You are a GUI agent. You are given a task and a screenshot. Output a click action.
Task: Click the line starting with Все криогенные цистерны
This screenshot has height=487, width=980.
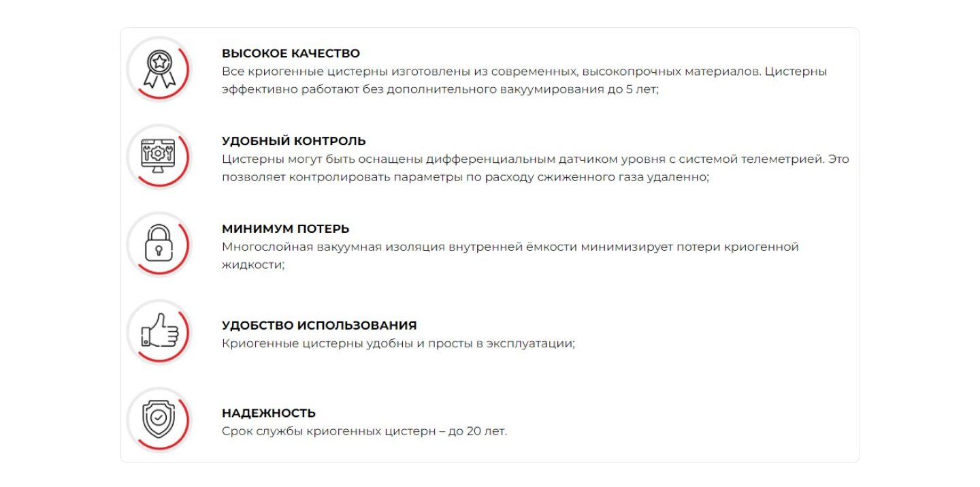coord(524,72)
